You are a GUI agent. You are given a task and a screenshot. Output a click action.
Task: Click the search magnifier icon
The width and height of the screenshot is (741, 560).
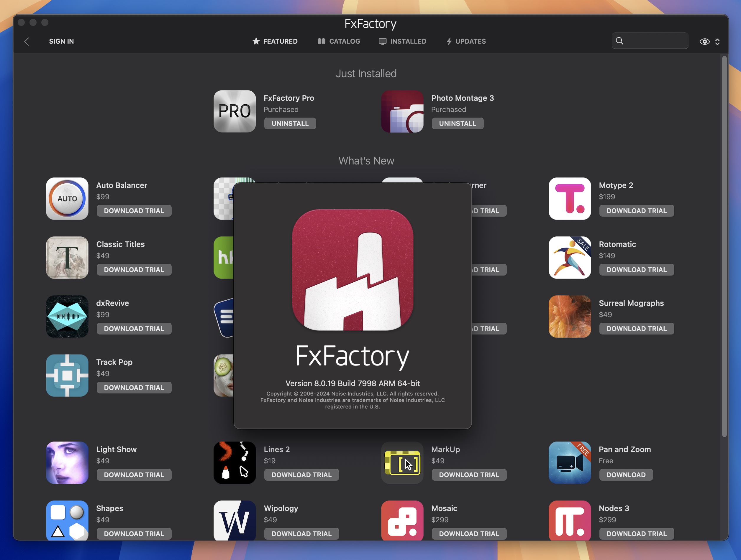tap(619, 41)
